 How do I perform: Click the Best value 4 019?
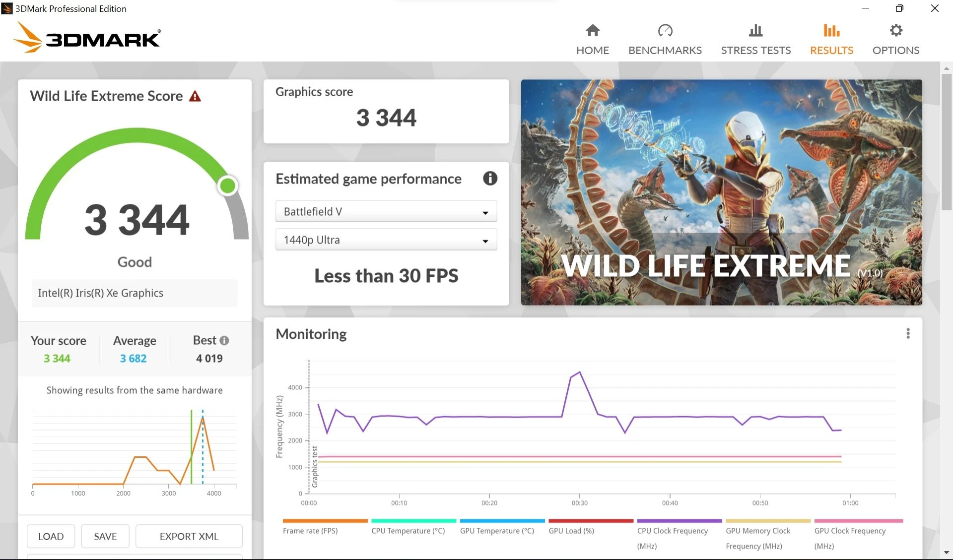coord(209,358)
